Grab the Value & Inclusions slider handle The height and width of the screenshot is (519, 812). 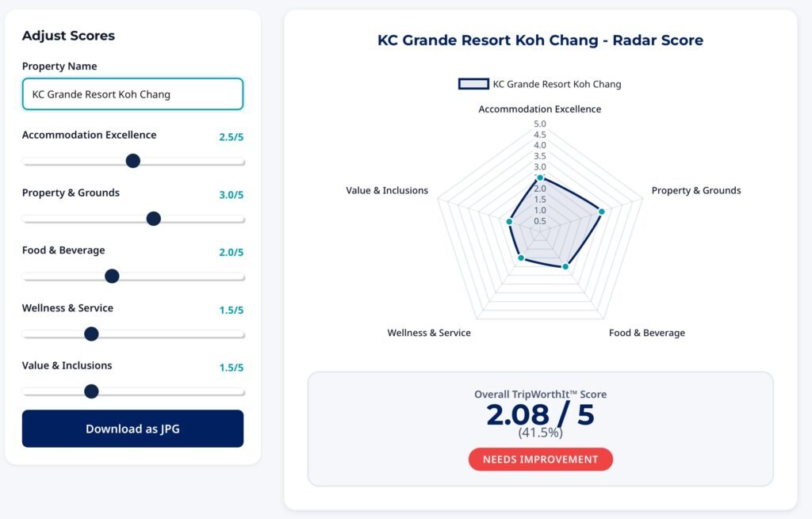91,391
